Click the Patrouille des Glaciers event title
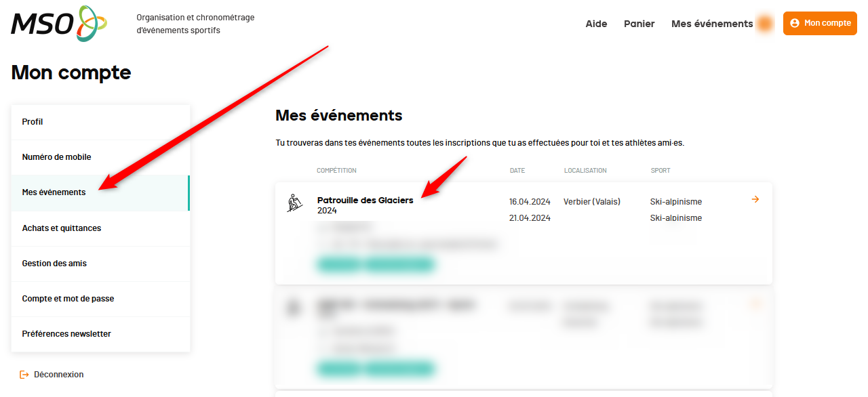 365,201
